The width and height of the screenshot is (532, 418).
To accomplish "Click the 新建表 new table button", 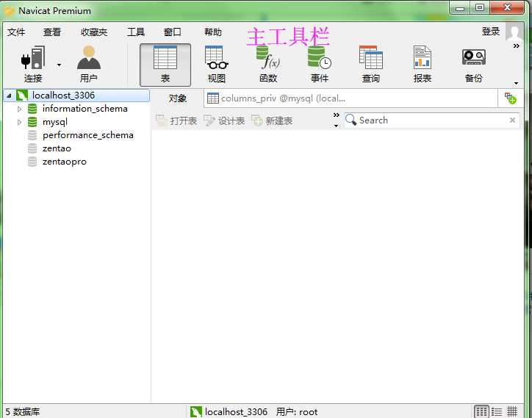I will pyautogui.click(x=272, y=120).
